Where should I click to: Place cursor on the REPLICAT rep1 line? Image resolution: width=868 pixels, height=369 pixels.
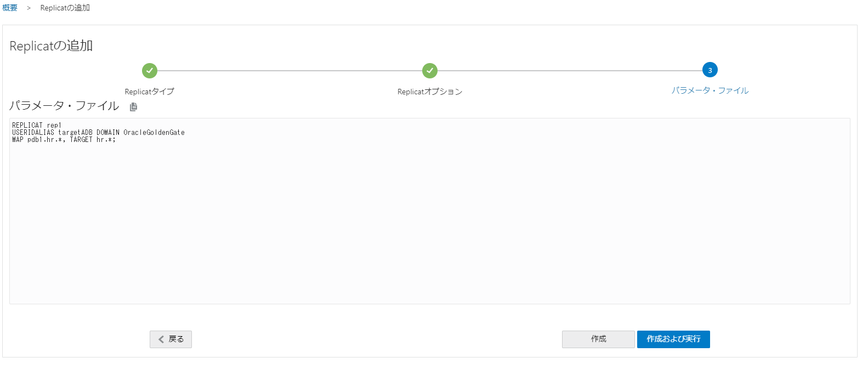(x=37, y=126)
